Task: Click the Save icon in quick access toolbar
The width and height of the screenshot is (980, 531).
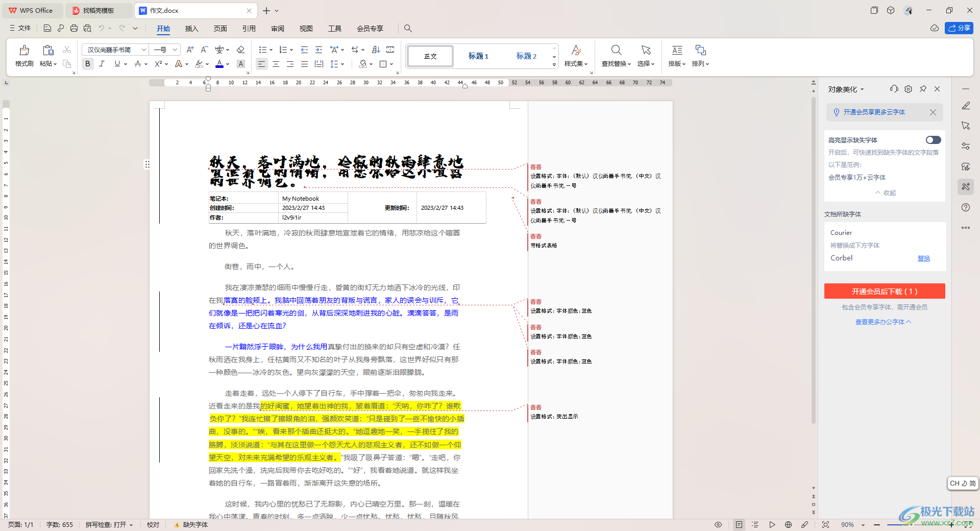Action: (x=47, y=28)
